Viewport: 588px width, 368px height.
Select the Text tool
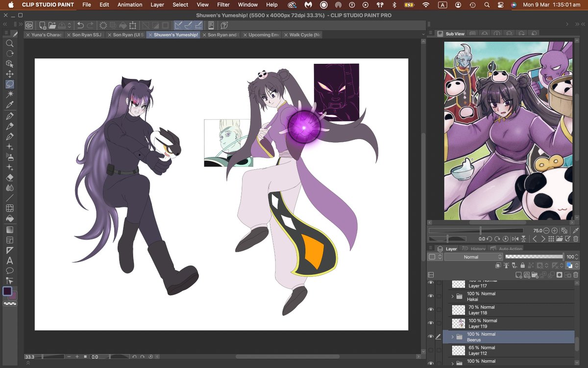coord(9,261)
